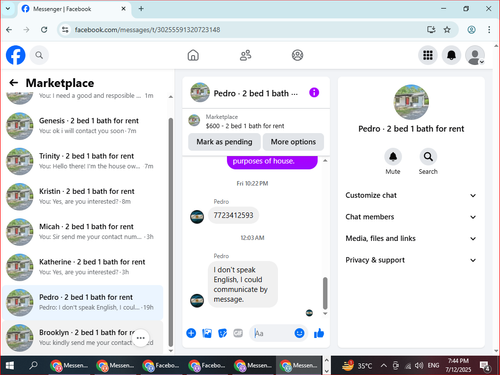Open Trinity 2 bed 1 bath conversation
Image resolution: width=500 pixels, height=375 pixels.
click(83, 161)
